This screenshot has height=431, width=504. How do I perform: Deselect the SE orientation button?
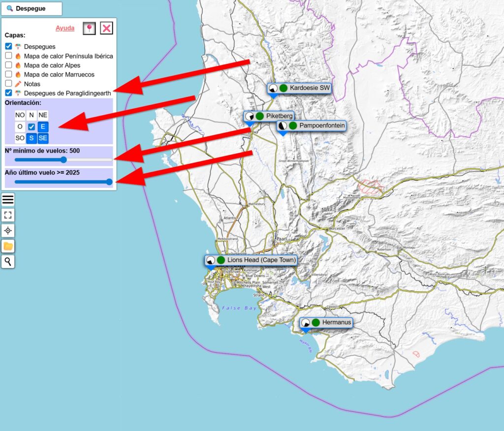43,138
